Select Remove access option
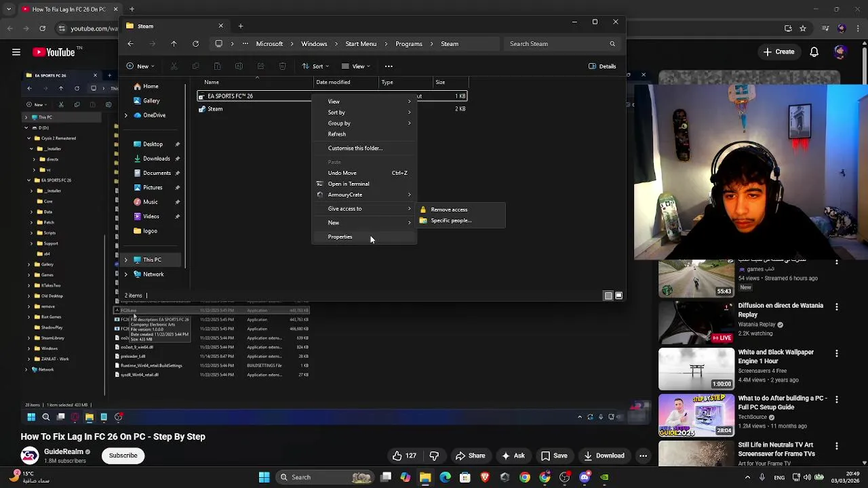Image resolution: width=868 pixels, height=488 pixels. click(x=461, y=209)
